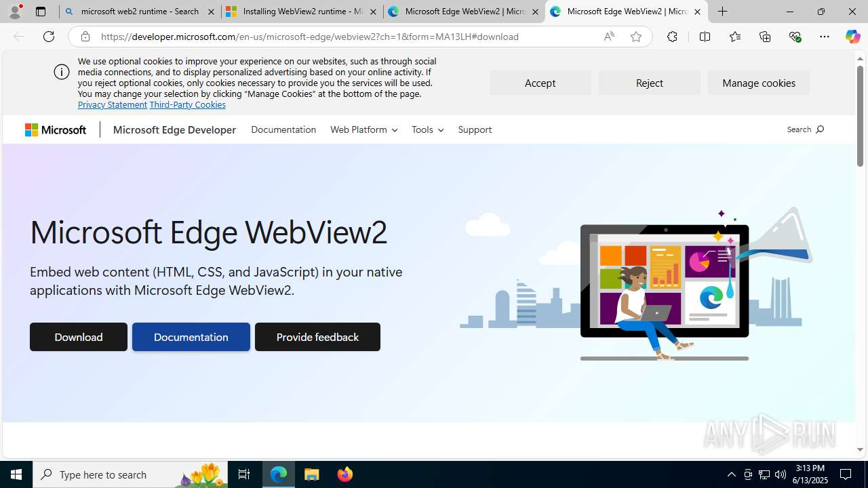Image resolution: width=868 pixels, height=488 pixels.
Task: Expand the Tools dropdown menu
Action: [427, 129]
